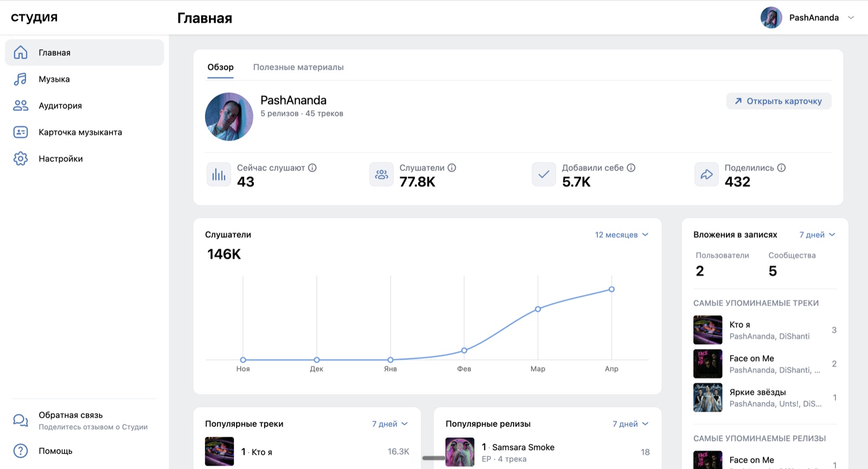This screenshot has height=469, width=868.
Task: Open Музыка in the sidebar
Action: point(85,79)
